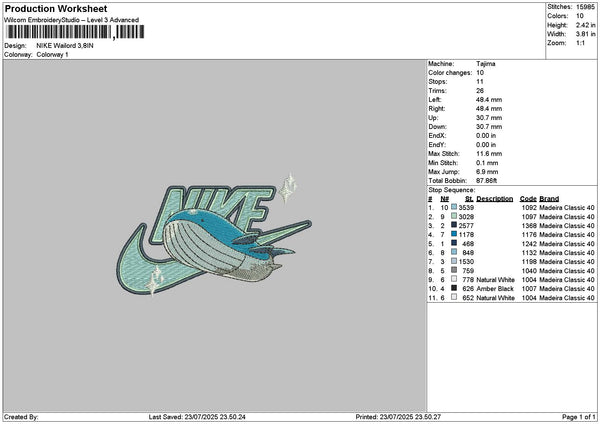Select the Zoom value '1:1'
Image resolution: width=600 pixels, height=424 pixels.
pyautogui.click(x=580, y=43)
